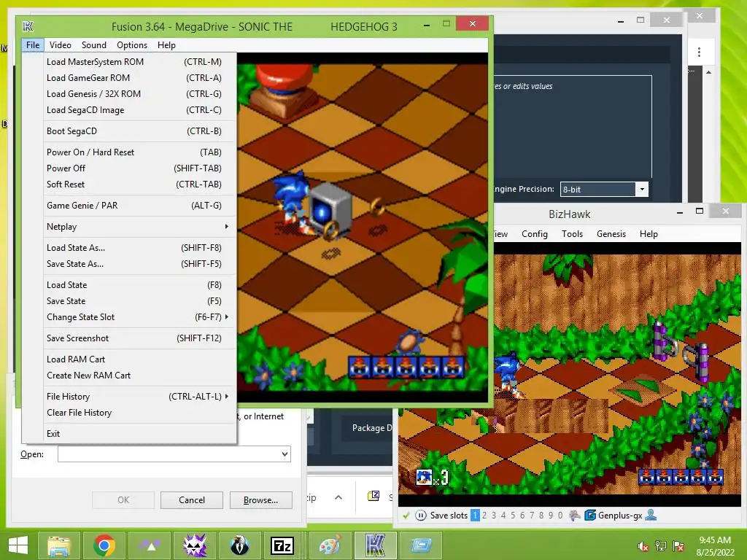Launch Google Chrome from the taskbar
Screen dimensions: 747x560
pos(104,545)
